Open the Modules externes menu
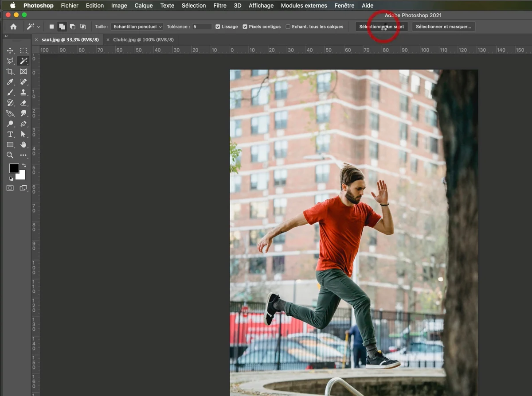The image size is (532, 396). (304, 6)
